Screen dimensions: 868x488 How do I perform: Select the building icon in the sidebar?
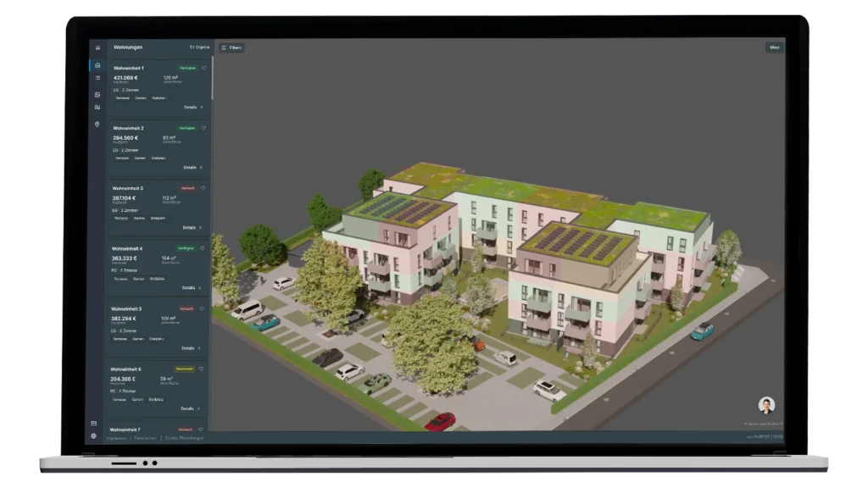click(x=97, y=109)
